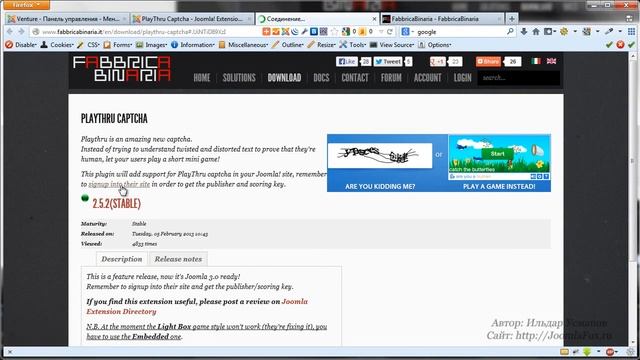Expand the Miscellaneous developer menu

(243, 45)
